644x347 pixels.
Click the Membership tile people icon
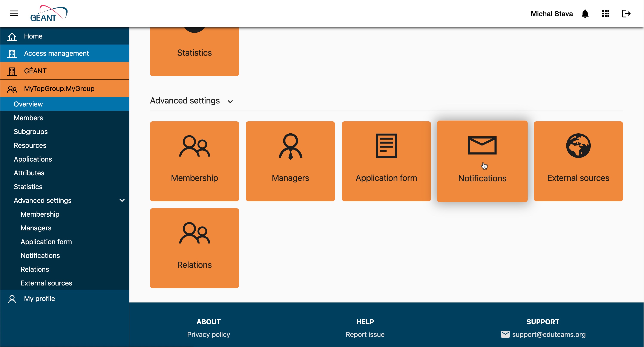195,146
